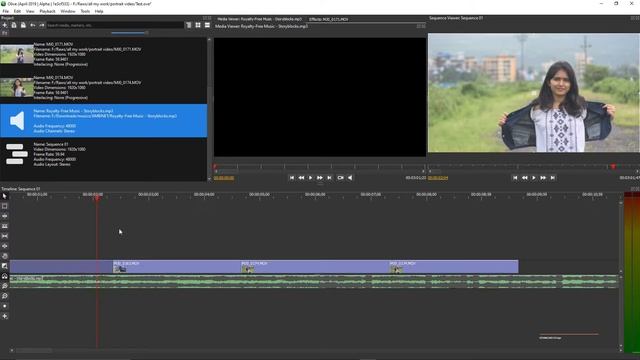Screen dimensions: 640x360
Task: Go to end in Sequence Viewer
Action: click(553, 178)
